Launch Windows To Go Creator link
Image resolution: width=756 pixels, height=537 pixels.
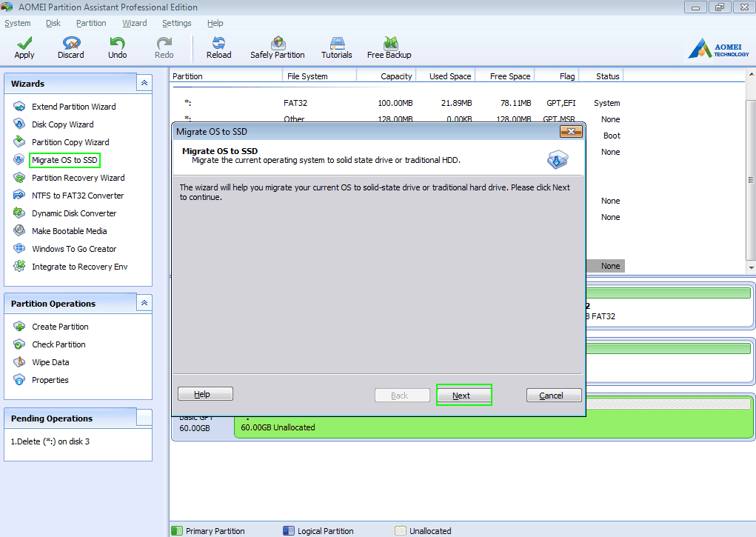click(74, 249)
